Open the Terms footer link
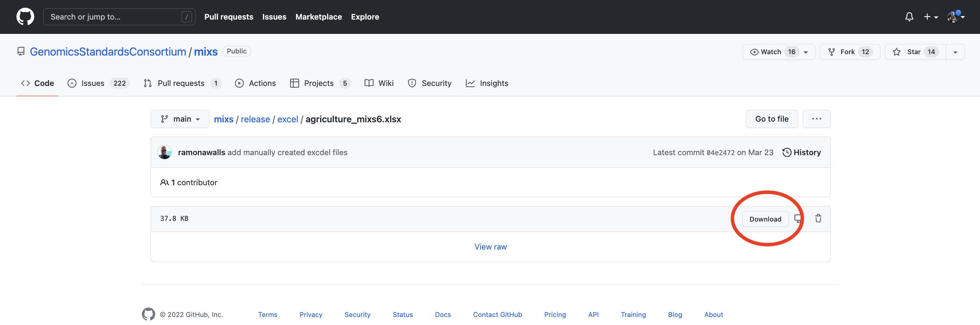Screen dimensions: 980x325 pyautogui.click(x=267, y=315)
